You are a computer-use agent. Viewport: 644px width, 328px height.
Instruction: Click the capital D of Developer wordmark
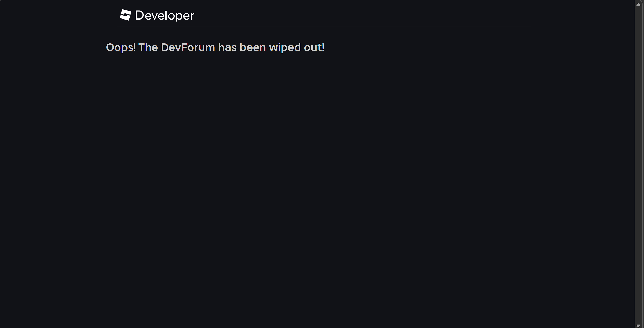140,15
